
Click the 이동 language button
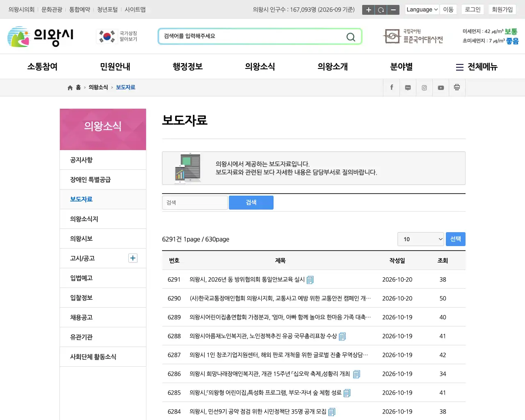coord(448,9)
